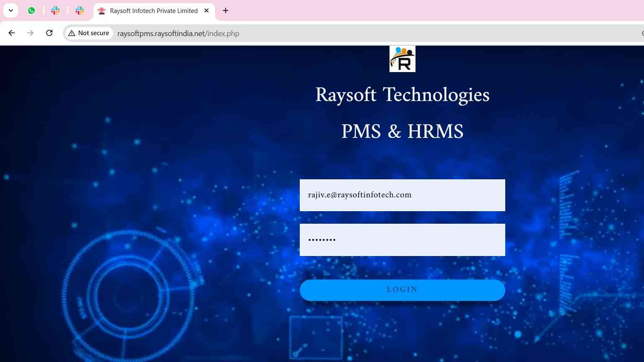Submit the LOGIN button
Image resolution: width=644 pixels, height=362 pixels.
click(x=402, y=290)
